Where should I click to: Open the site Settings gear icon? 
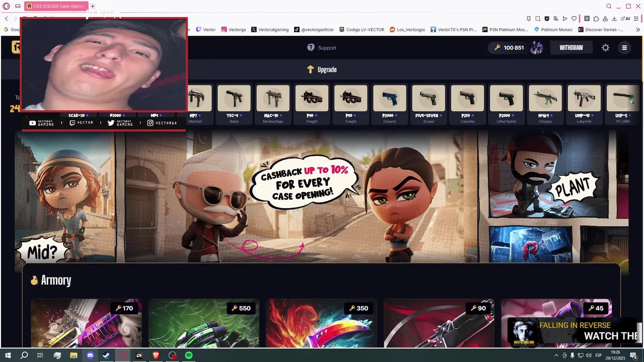pos(605,48)
